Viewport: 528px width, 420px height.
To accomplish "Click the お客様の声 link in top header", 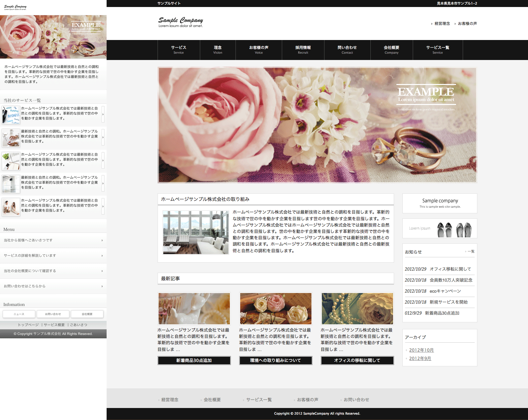I will [467, 24].
